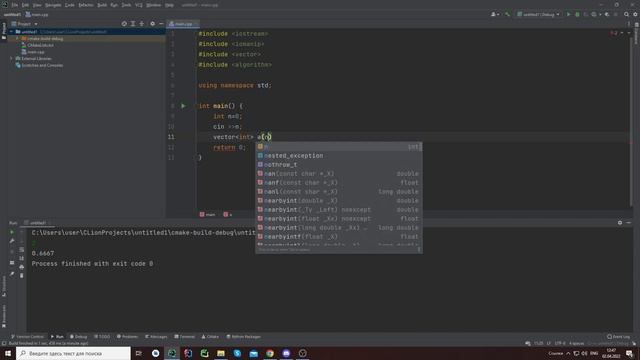This screenshot has height=360, width=640.
Task: Open the notification center icon
Action: click(630, 353)
